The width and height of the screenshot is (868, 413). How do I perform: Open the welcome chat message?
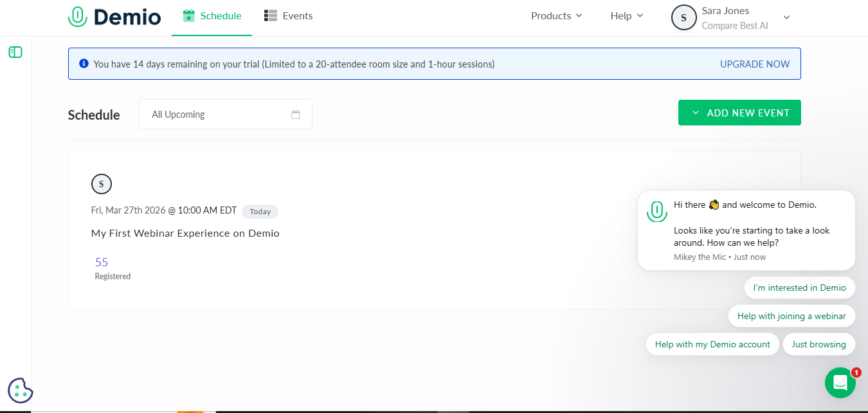[746, 230]
